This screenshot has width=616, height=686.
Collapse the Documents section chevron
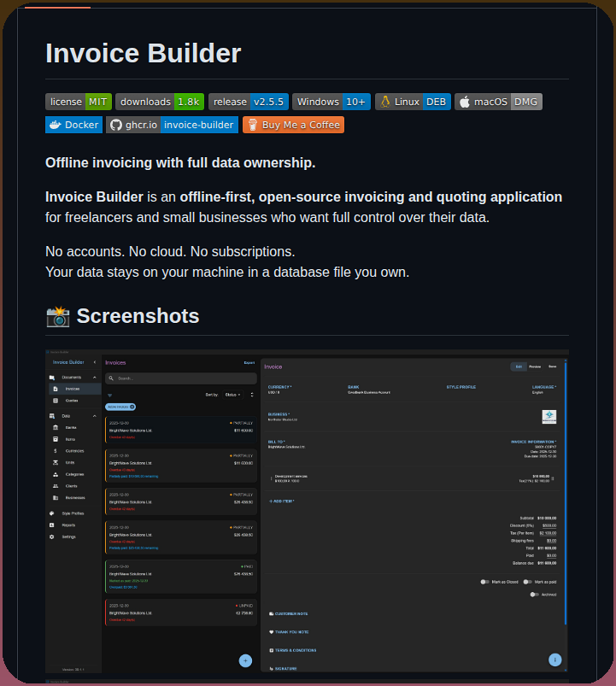(95, 377)
